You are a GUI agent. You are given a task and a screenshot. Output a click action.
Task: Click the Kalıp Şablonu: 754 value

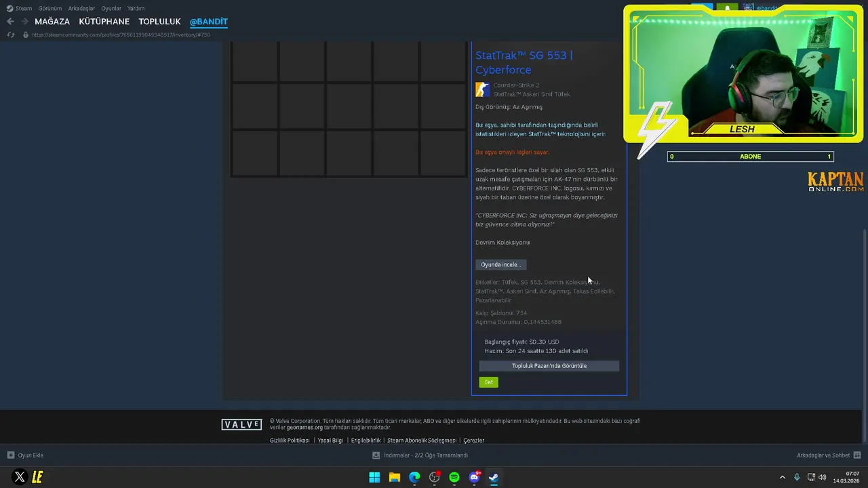501,313
